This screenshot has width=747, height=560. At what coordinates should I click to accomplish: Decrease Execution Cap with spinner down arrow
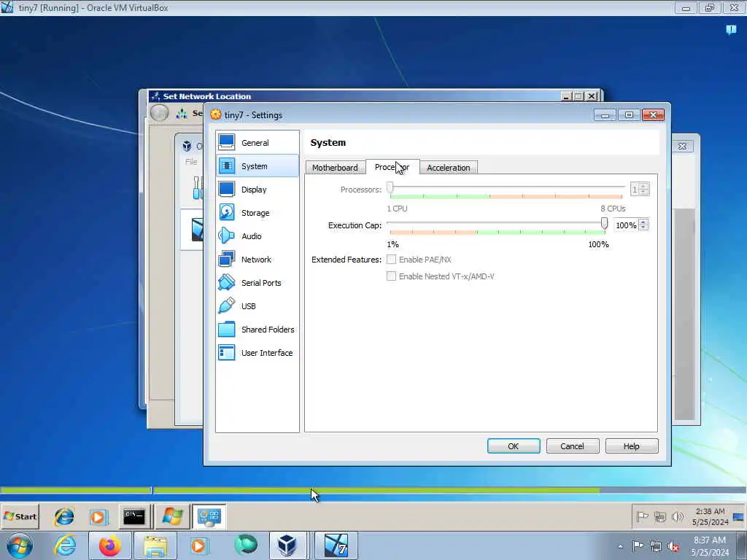(x=643, y=227)
